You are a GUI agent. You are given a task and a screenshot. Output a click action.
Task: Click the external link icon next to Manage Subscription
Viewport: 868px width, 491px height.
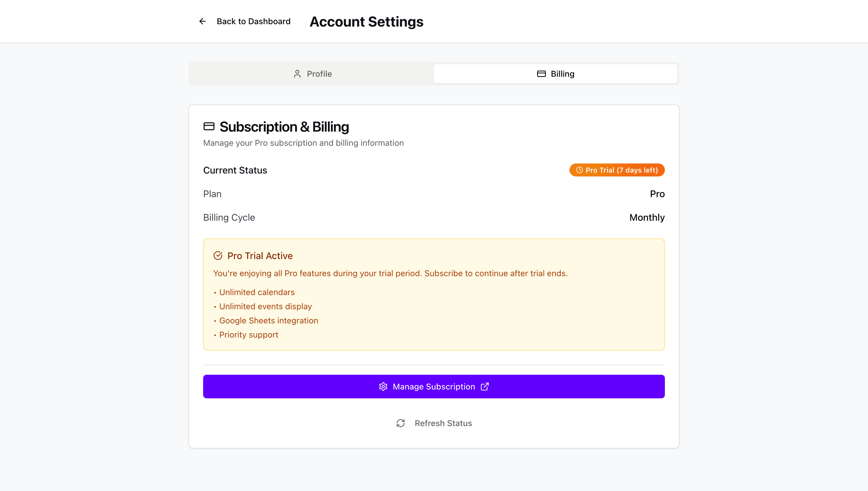click(x=485, y=387)
